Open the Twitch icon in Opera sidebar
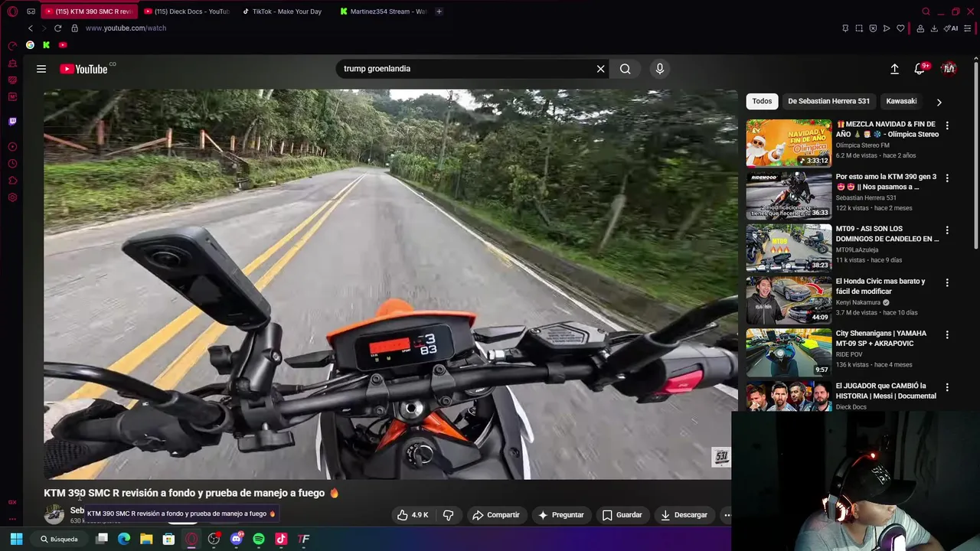 pyautogui.click(x=12, y=121)
